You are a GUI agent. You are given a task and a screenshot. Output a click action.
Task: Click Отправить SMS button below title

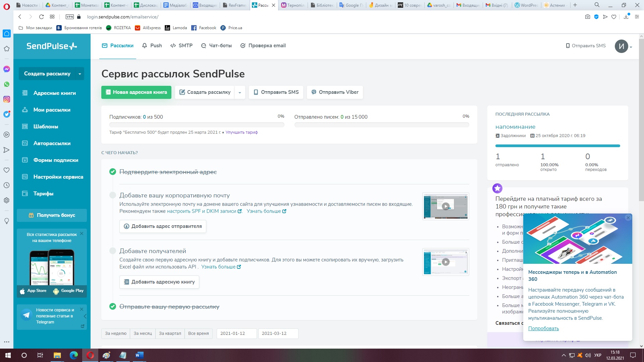(x=276, y=93)
